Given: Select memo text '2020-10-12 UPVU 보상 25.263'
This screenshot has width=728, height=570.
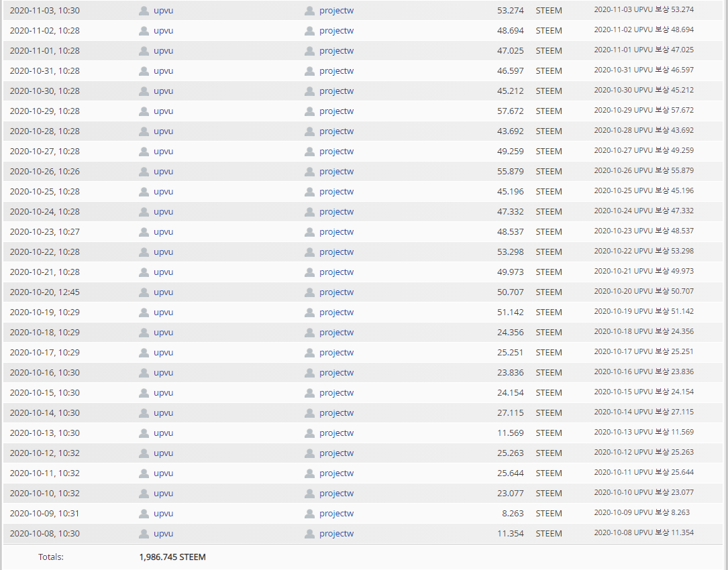Looking at the screenshot, I should point(644,452).
